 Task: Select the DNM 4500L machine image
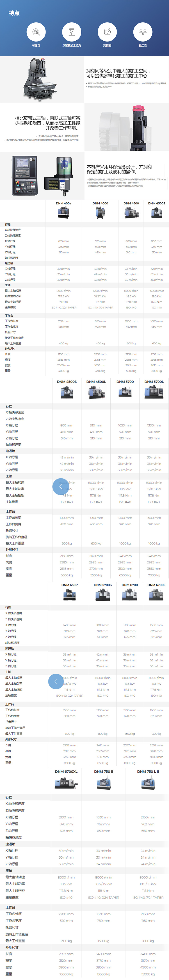click(96, 392)
